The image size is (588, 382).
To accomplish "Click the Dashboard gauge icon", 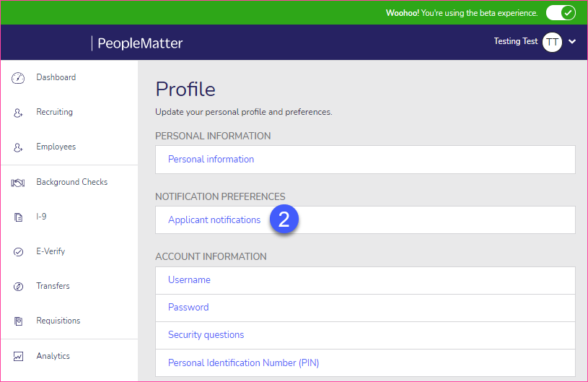I will [18, 78].
